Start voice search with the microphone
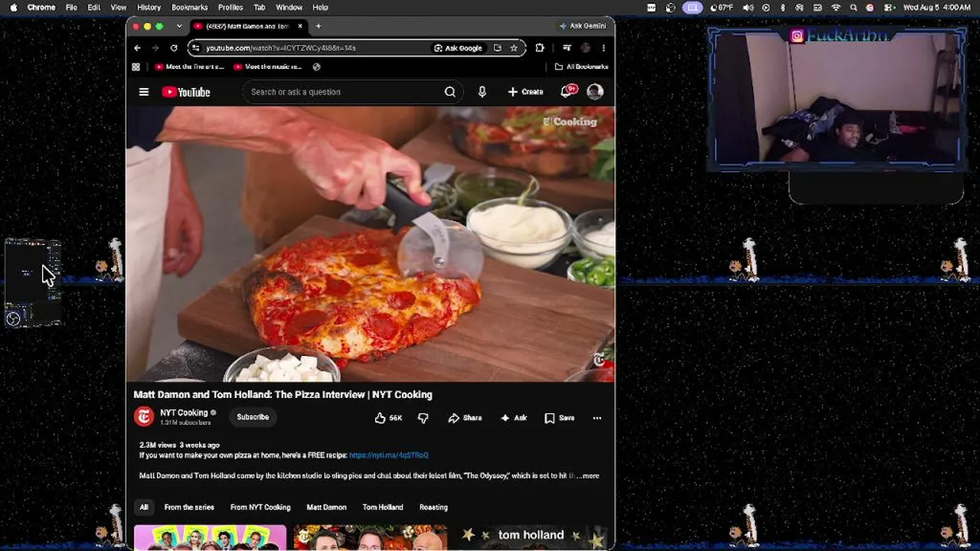The width and height of the screenshot is (980, 551). [482, 92]
